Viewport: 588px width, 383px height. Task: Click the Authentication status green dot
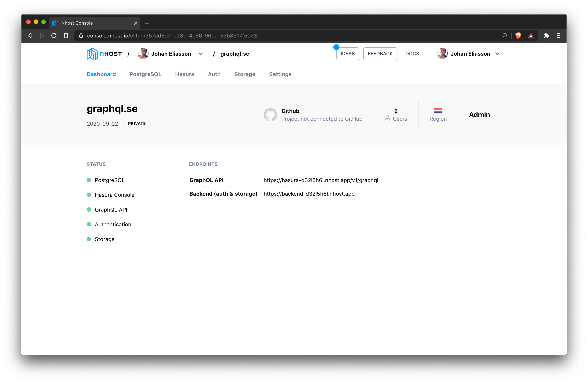point(89,224)
